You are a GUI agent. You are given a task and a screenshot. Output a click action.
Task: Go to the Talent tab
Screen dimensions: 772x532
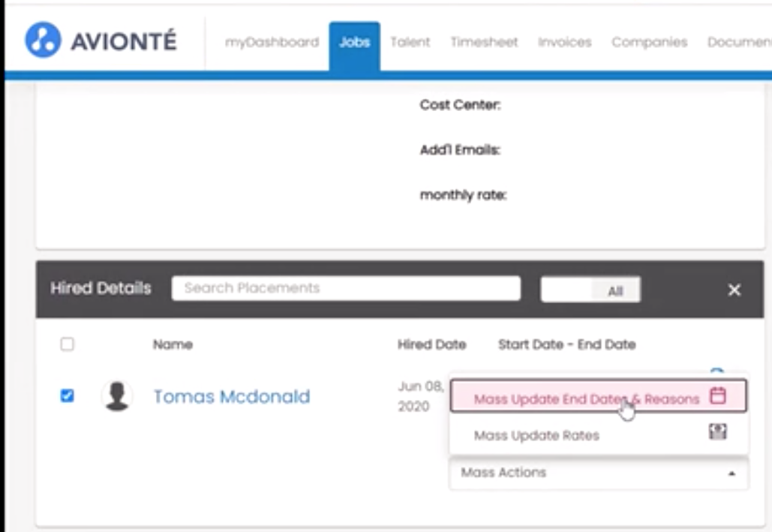tap(410, 42)
